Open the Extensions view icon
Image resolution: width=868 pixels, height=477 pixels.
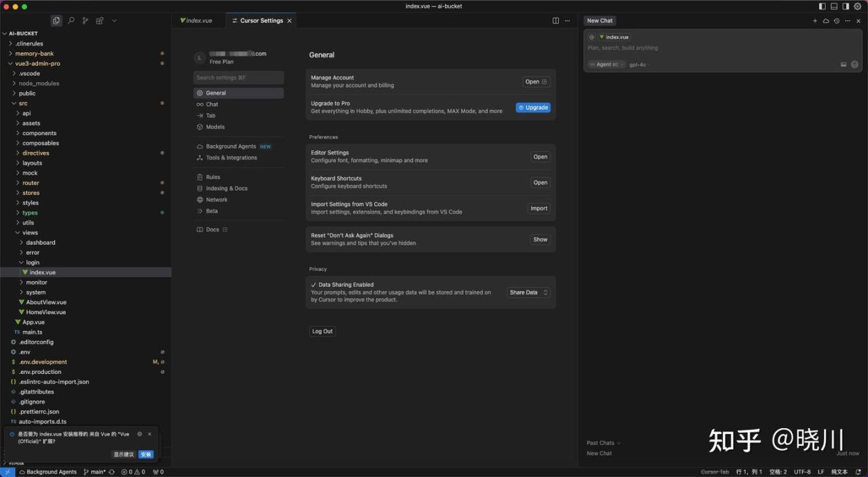tap(100, 21)
